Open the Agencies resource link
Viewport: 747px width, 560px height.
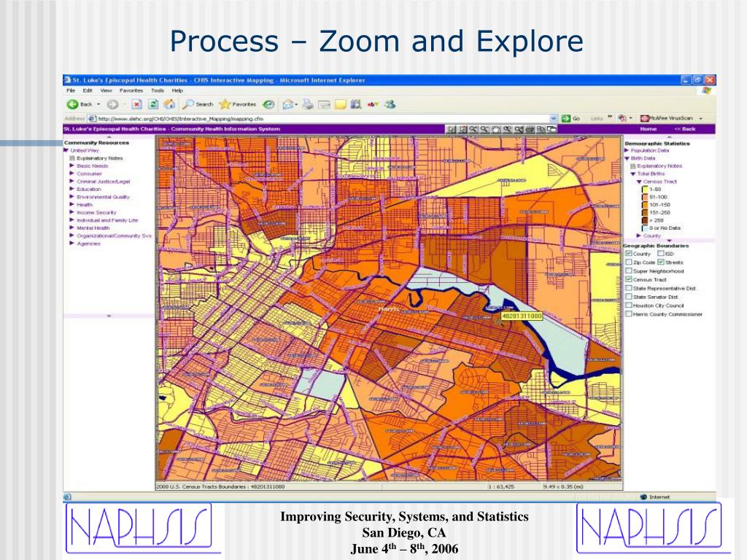click(88, 244)
